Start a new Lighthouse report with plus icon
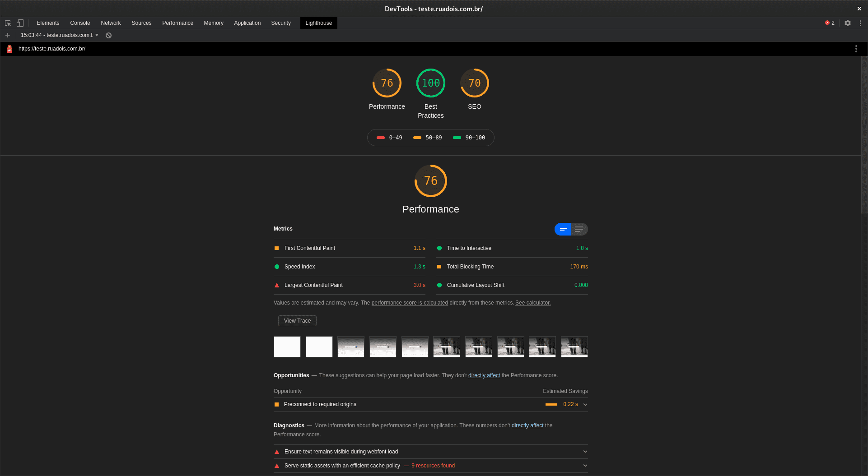Viewport: 868px width, 476px height. click(x=8, y=35)
